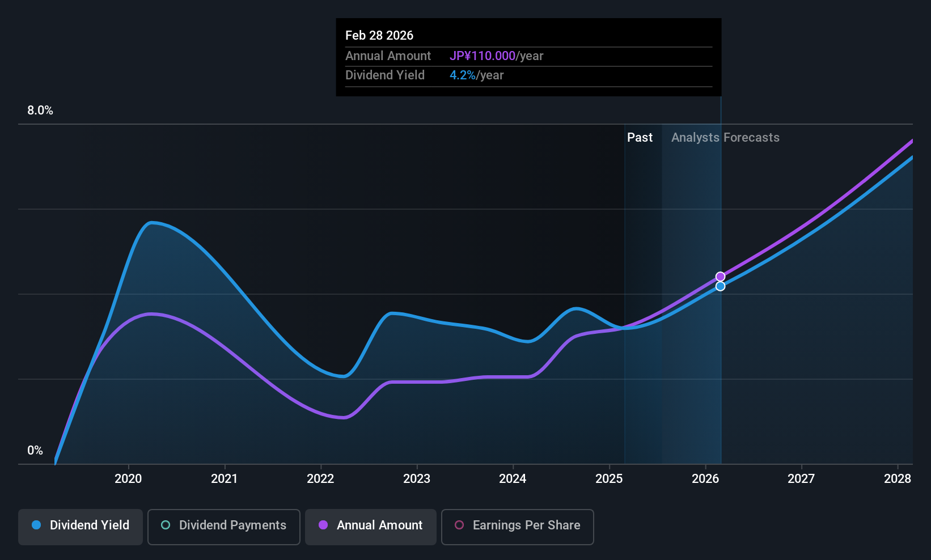This screenshot has height=560, width=931.
Task: Click the 2020 x-axis label
Action: (128, 478)
